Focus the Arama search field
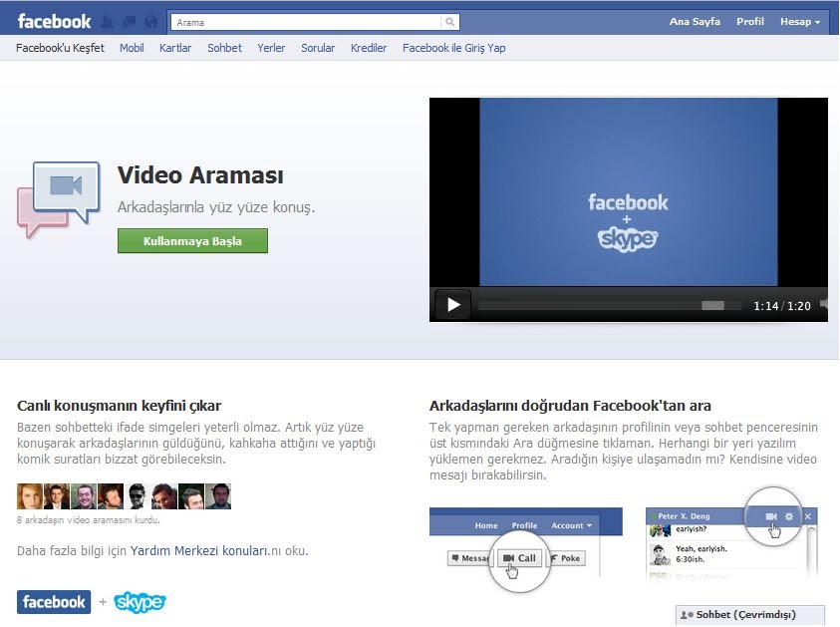 (x=307, y=22)
